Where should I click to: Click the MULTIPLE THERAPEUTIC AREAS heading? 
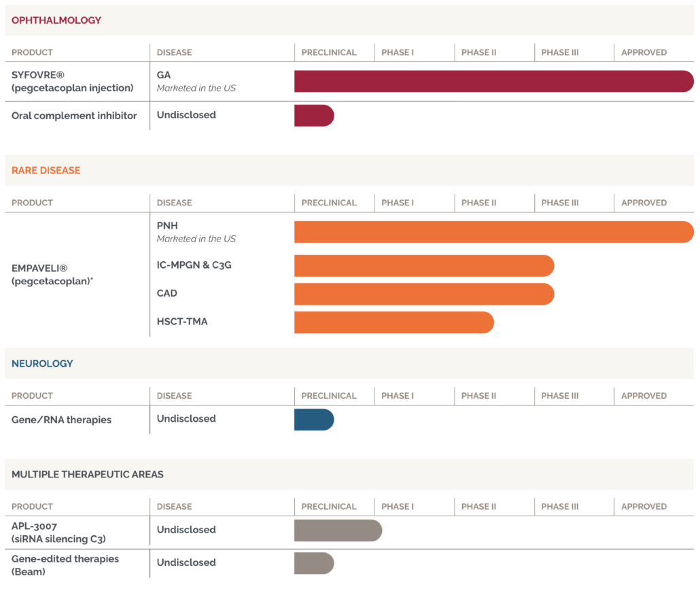88,474
